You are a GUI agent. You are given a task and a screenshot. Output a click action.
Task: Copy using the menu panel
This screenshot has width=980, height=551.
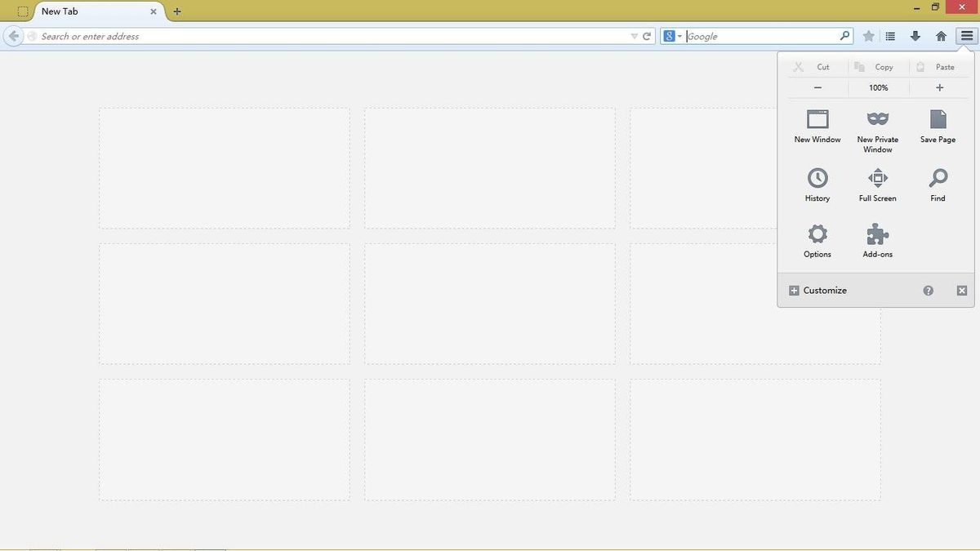876,66
